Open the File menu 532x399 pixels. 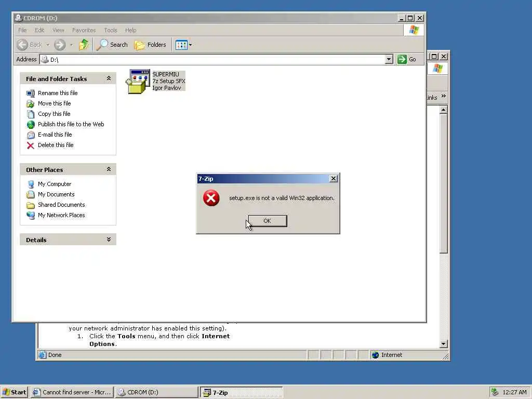(x=22, y=30)
